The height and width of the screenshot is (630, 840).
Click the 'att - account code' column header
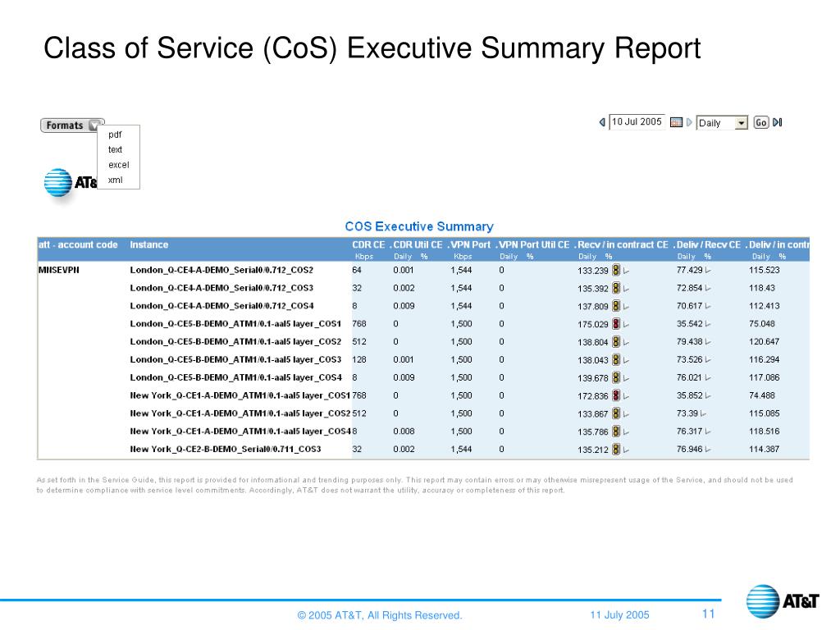pyautogui.click(x=78, y=244)
